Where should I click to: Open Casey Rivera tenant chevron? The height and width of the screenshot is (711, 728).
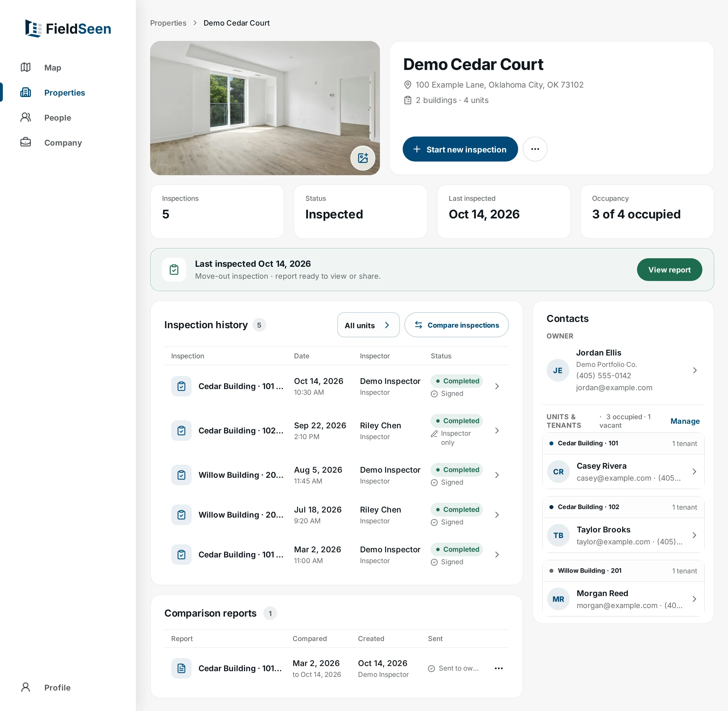694,472
